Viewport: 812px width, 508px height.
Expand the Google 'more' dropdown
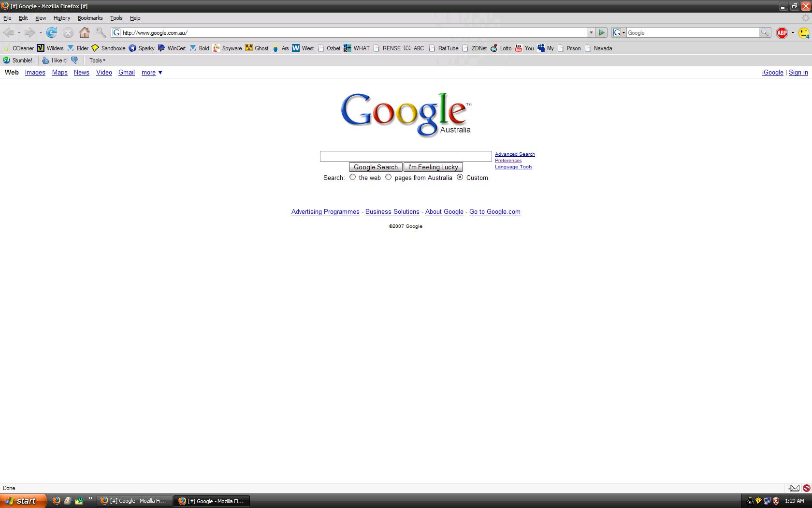(x=152, y=73)
